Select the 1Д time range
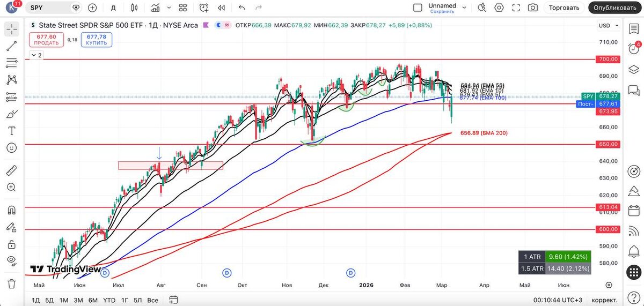644x306 pixels. click(35, 300)
